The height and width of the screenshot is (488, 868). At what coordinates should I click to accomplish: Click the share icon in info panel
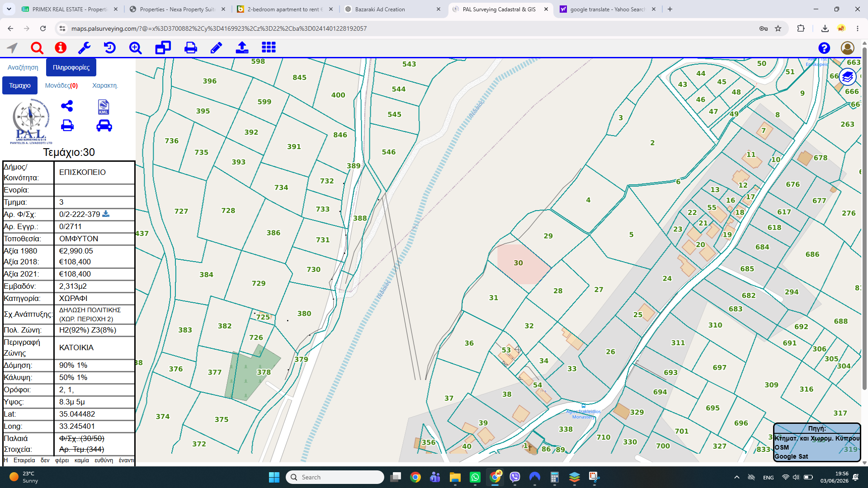coord(67,106)
